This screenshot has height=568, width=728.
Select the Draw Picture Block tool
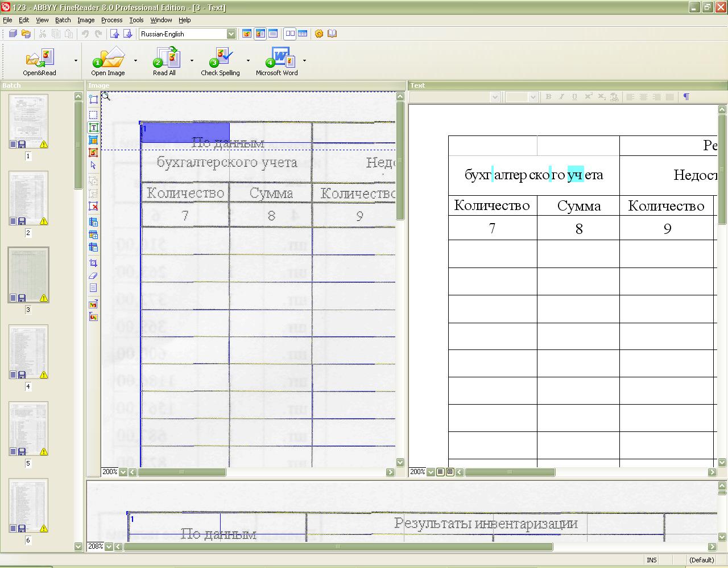tap(93, 153)
